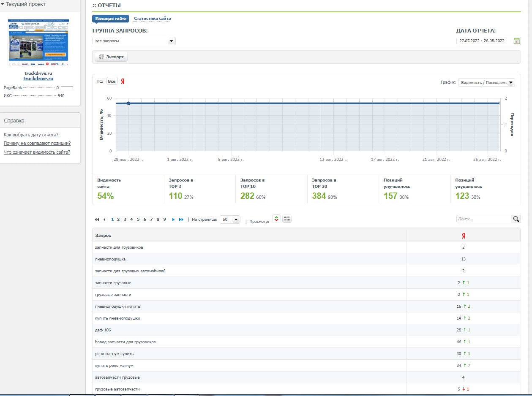This screenshot has height=396, width=532.
Task: Click Позиций улучшилось value 157
Action: coord(391,196)
